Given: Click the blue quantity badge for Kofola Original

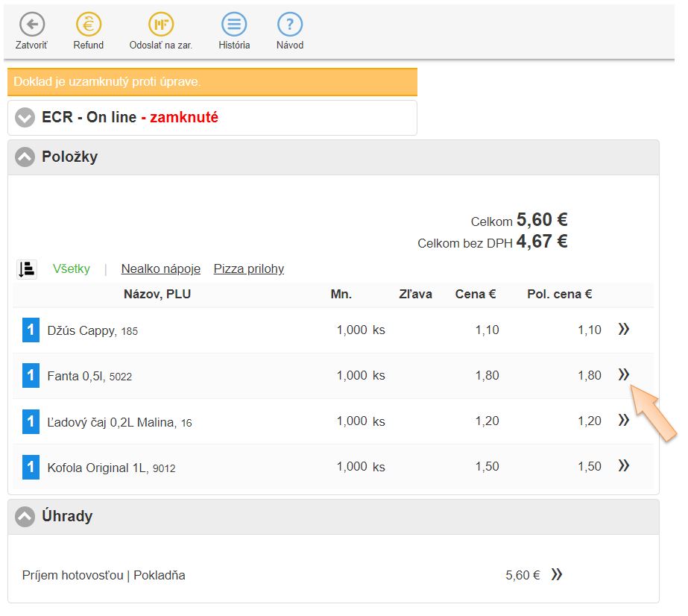Looking at the screenshot, I should (31, 467).
